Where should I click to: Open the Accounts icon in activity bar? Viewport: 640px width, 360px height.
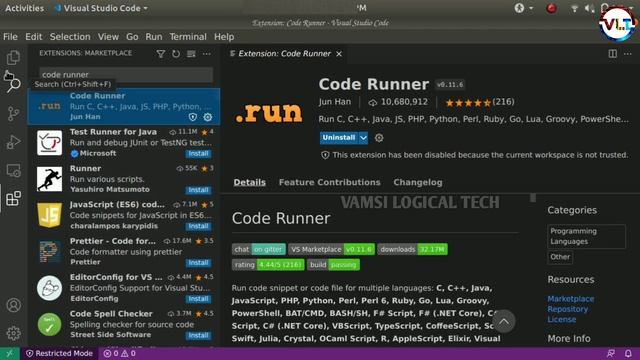click(13, 305)
